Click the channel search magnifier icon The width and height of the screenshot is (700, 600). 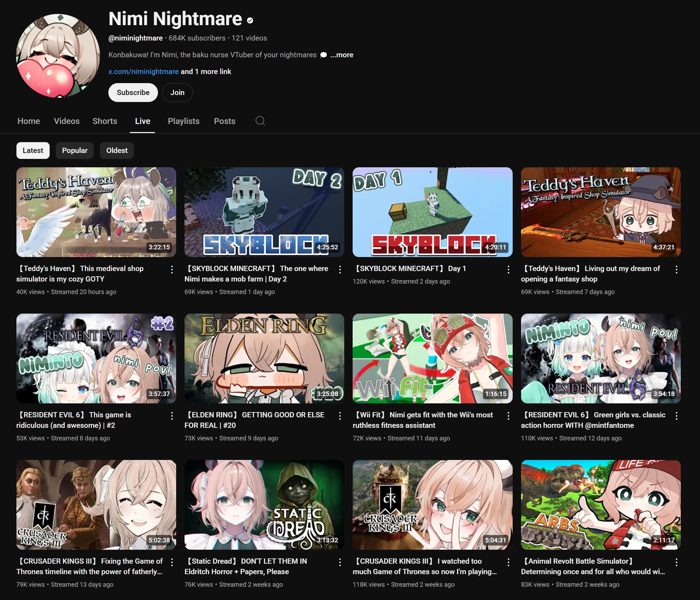(260, 121)
